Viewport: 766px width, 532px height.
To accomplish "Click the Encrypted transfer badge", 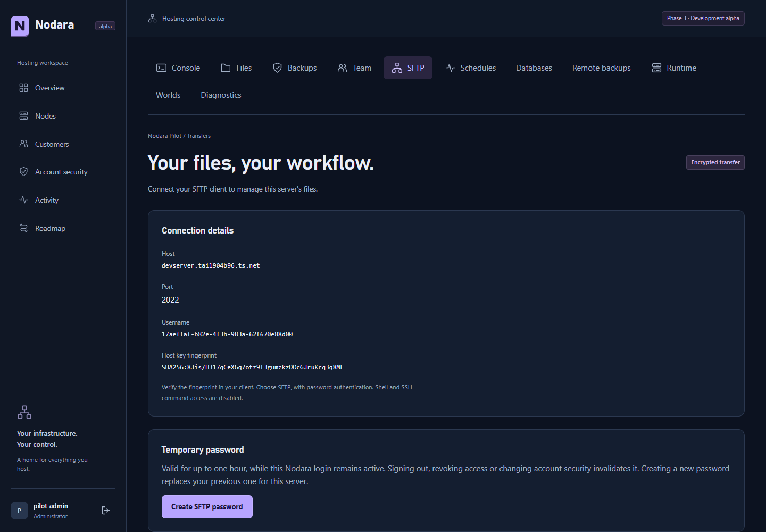I will point(715,162).
